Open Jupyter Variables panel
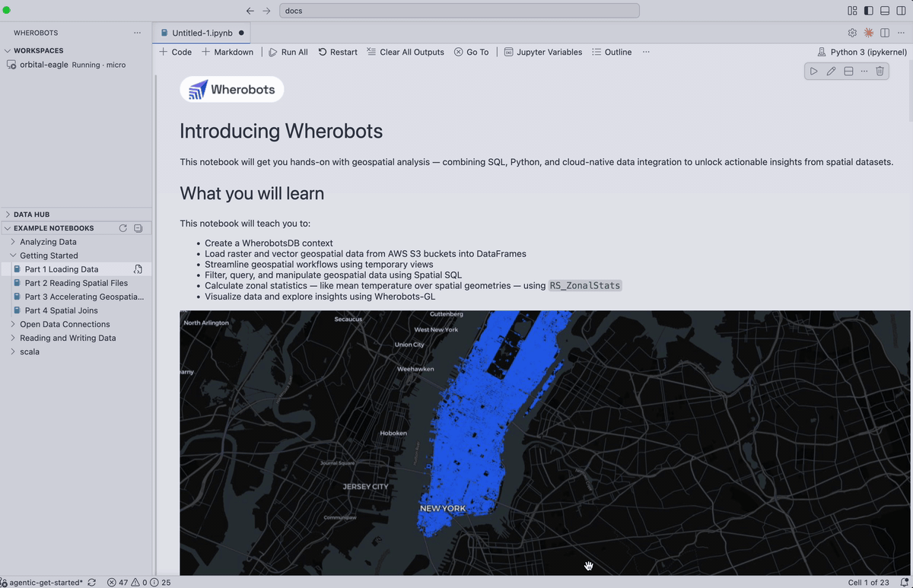This screenshot has height=588, width=913. pyautogui.click(x=543, y=52)
